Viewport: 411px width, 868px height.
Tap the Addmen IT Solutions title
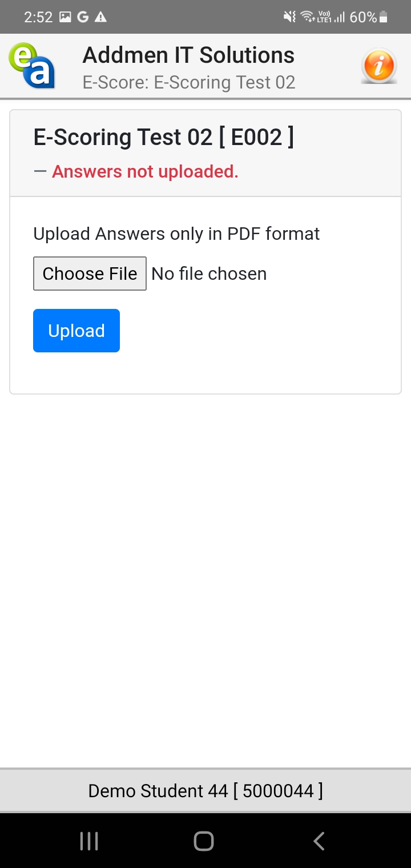click(x=188, y=55)
